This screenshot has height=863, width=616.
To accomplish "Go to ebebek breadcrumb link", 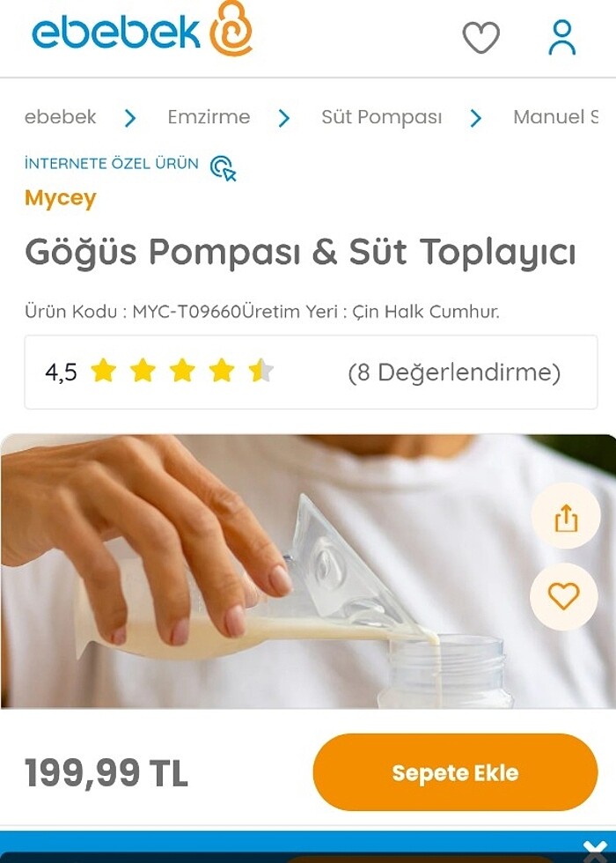I will [61, 116].
